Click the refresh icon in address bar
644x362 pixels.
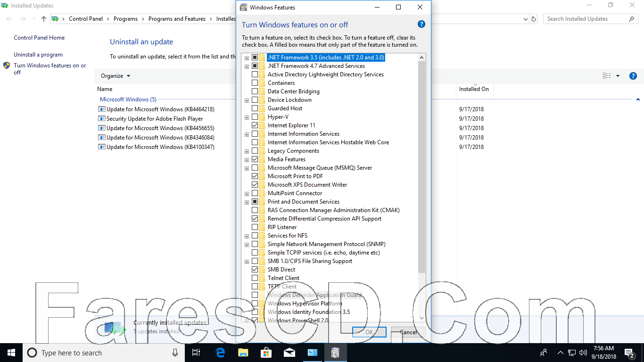coord(534,19)
